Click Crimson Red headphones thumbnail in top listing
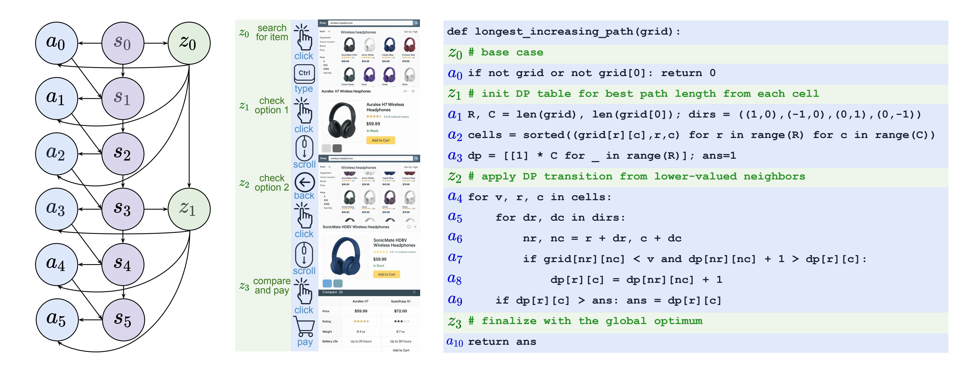This screenshot has width=980, height=366. coord(409,45)
